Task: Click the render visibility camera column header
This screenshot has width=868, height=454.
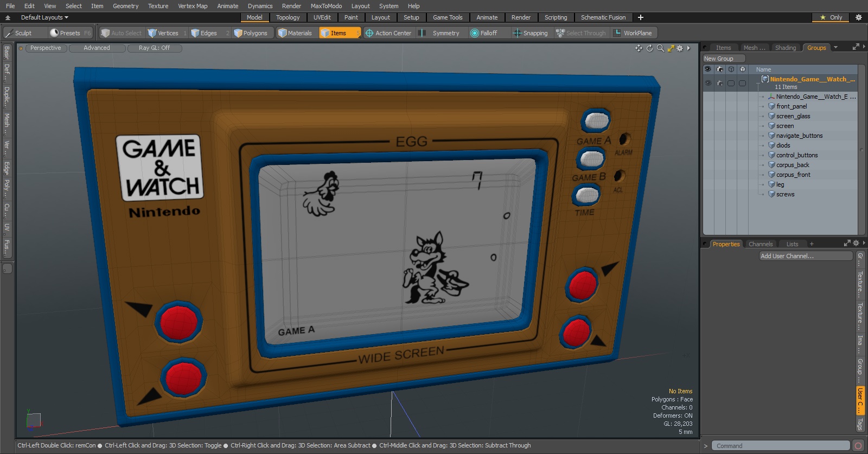Action: click(720, 69)
